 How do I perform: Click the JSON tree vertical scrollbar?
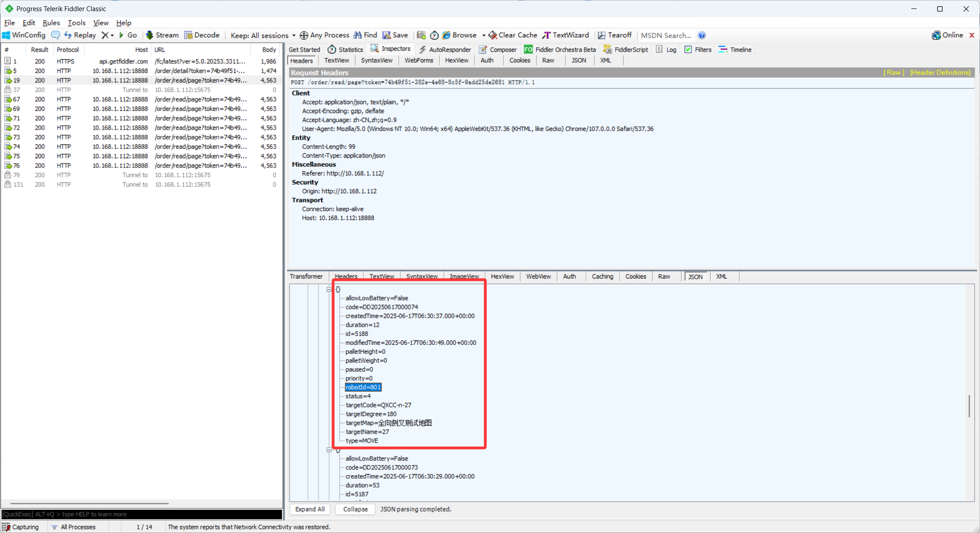coord(969,406)
